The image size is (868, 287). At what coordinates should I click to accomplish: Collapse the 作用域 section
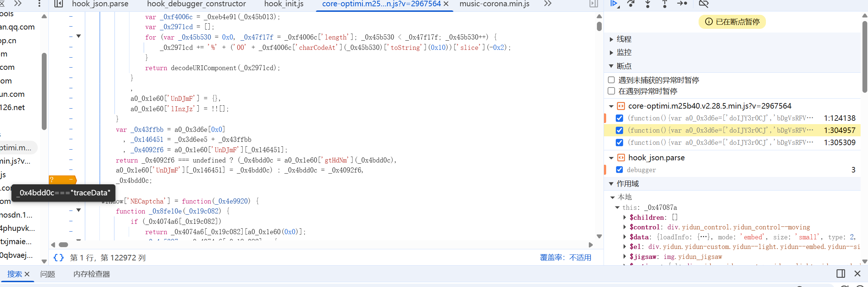point(611,184)
